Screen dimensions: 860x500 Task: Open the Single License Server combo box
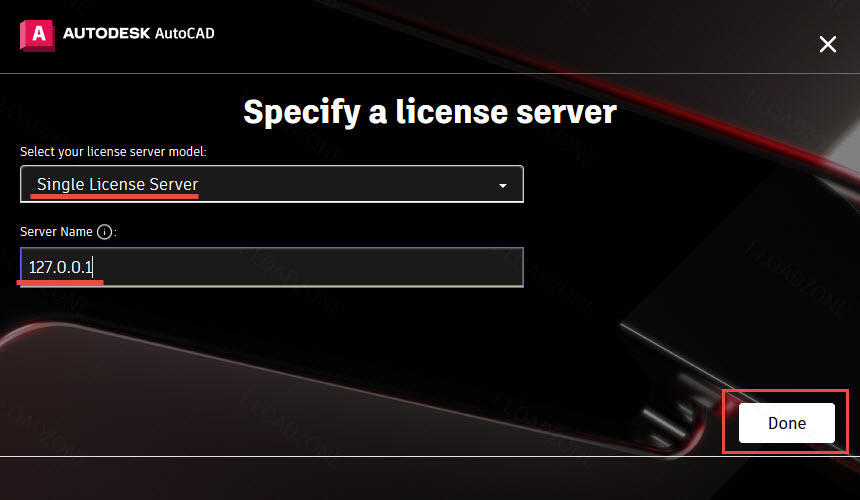coord(272,184)
